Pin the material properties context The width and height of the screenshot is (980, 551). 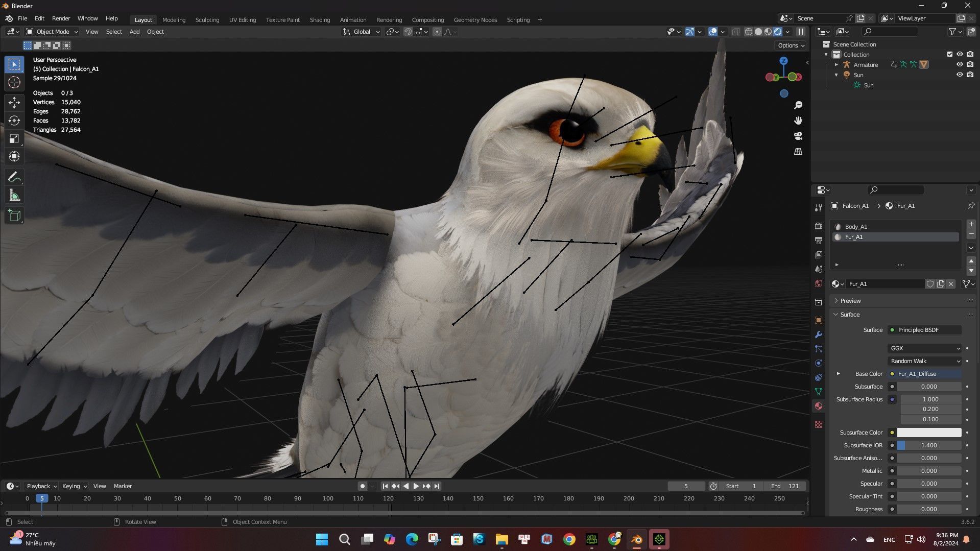[x=971, y=206]
